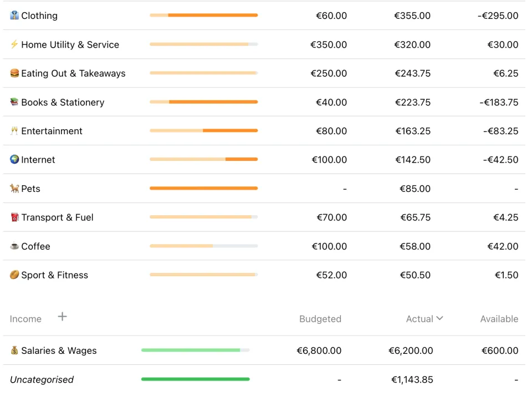This screenshot has width=532, height=396.
Task: Open the Transport & Fuel category
Action: 264,217
